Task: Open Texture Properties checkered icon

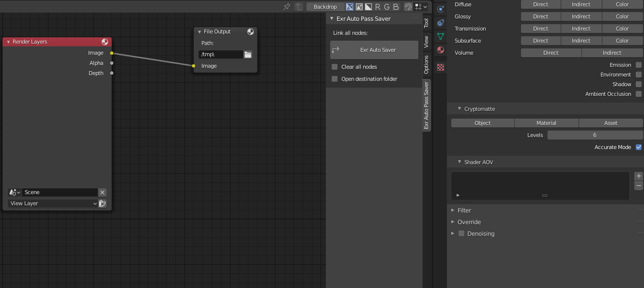Action: point(440,67)
